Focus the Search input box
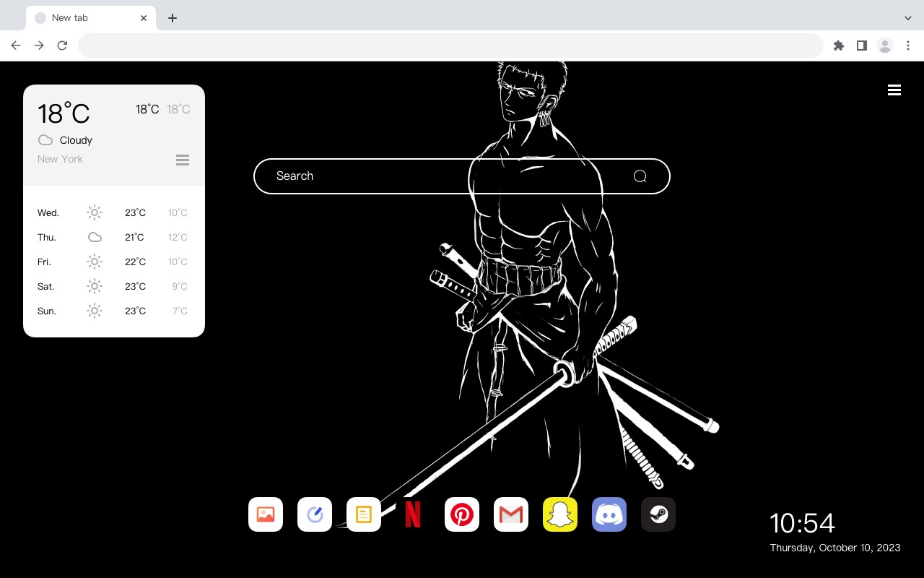Screen dimensions: 924x578 pyautogui.click(x=462, y=176)
